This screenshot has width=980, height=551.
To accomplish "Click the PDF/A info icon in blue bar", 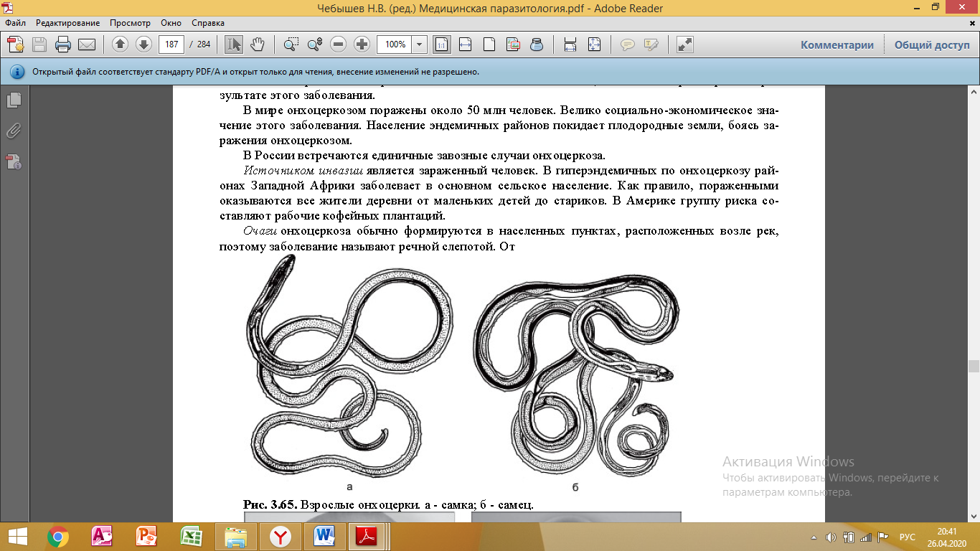I will (17, 72).
